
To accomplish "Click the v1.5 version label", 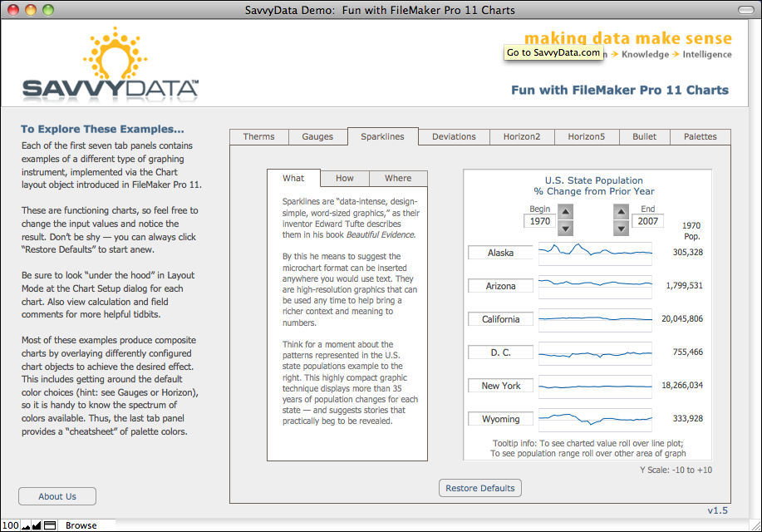I will pyautogui.click(x=718, y=510).
